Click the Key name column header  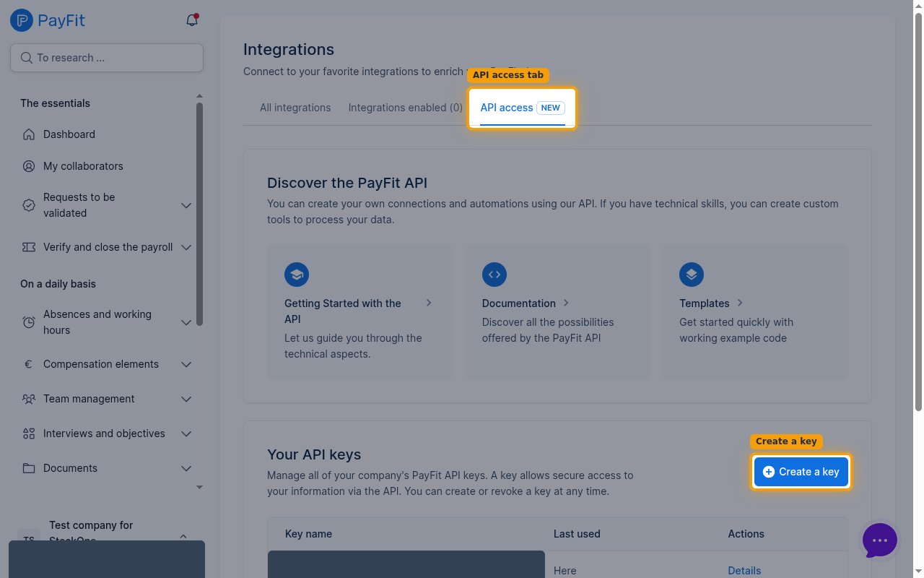pyautogui.click(x=309, y=534)
